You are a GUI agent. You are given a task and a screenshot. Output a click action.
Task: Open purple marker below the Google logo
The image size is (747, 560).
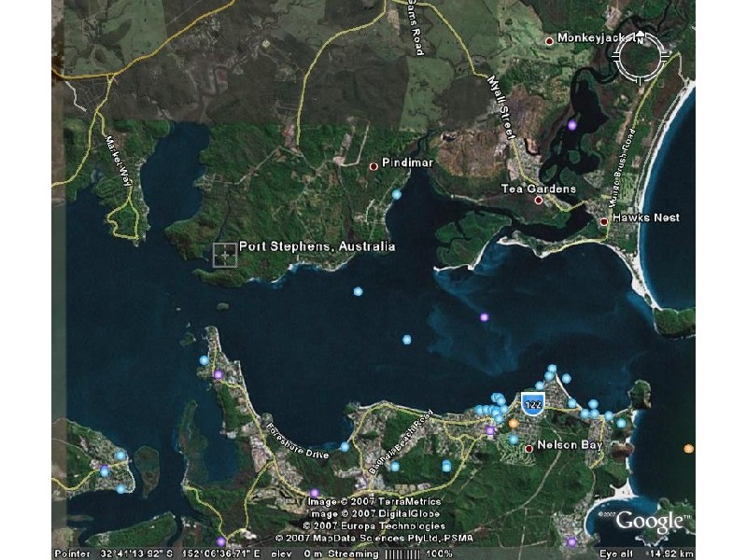click(x=571, y=541)
